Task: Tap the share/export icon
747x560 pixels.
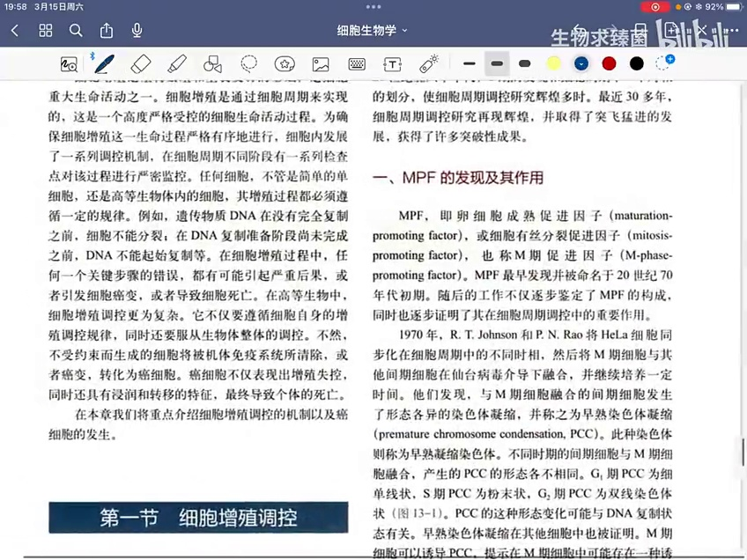Action: pyautogui.click(x=107, y=31)
